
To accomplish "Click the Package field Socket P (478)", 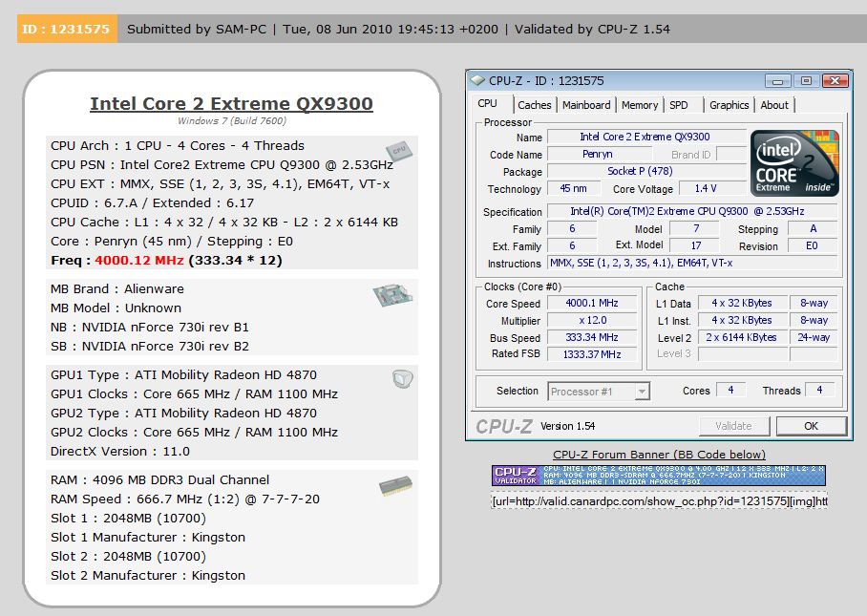I will 646,171.
